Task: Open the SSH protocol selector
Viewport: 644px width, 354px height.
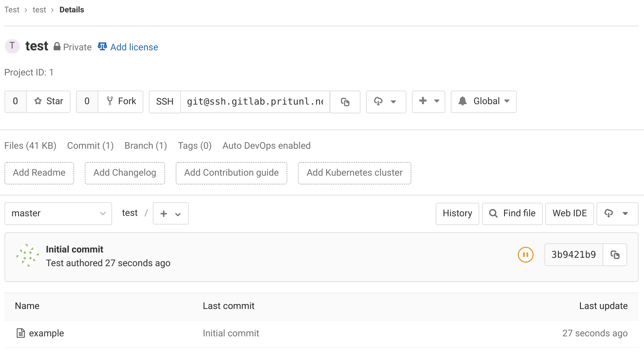Action: [165, 102]
